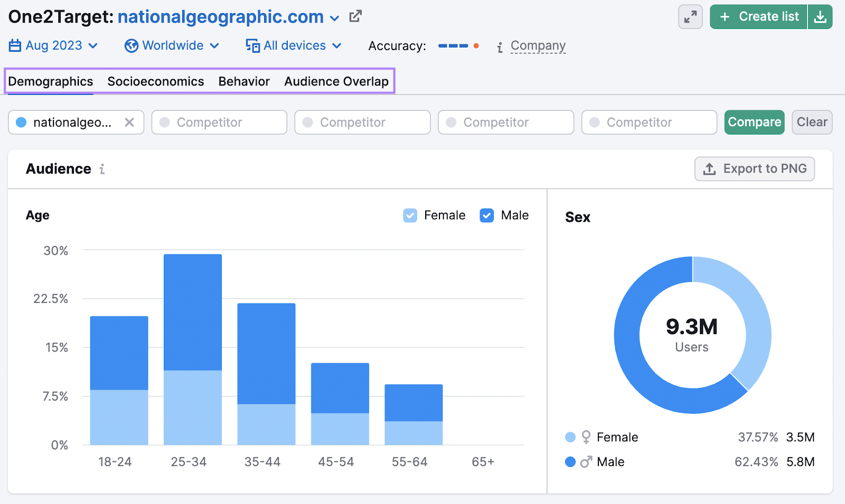The width and height of the screenshot is (845, 504).
Task: Click the first empty Competitor input field
Action: 219,122
